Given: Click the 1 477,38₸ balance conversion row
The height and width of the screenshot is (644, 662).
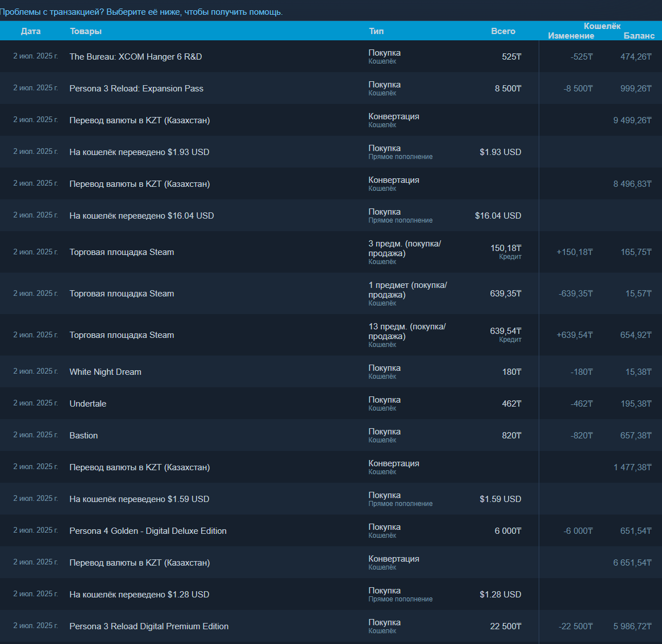Looking at the screenshot, I should tap(331, 467).
